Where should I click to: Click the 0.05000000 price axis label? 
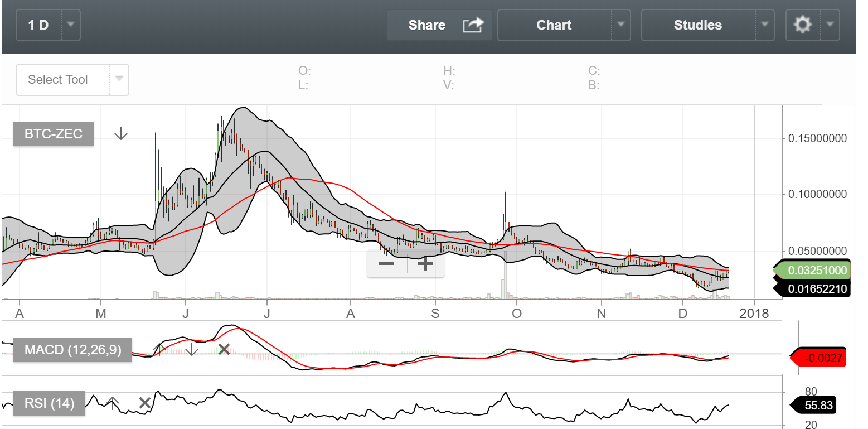(x=817, y=250)
